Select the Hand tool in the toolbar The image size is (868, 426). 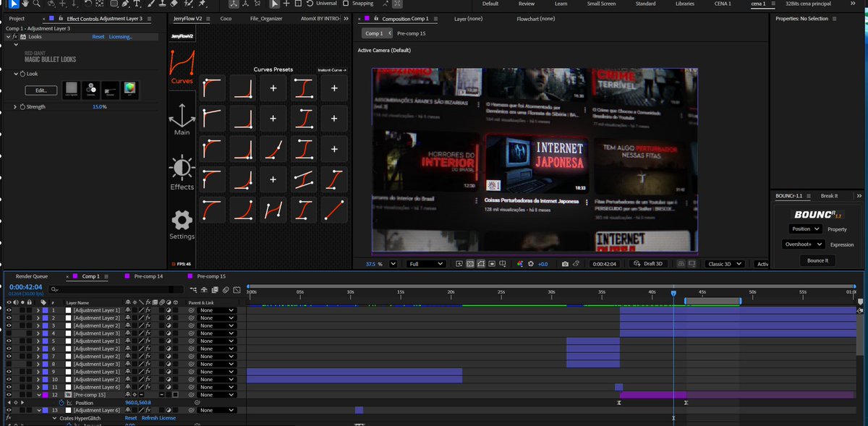click(26, 4)
